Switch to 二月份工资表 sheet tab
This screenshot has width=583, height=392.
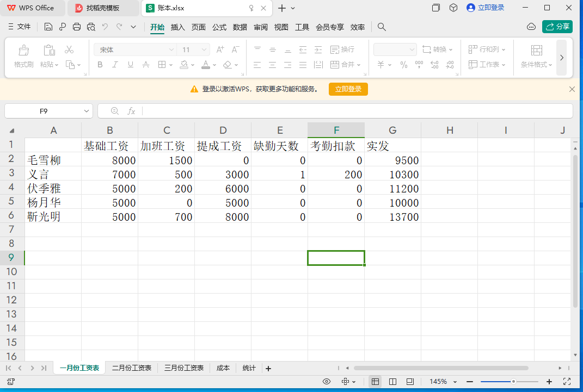pyautogui.click(x=132, y=368)
